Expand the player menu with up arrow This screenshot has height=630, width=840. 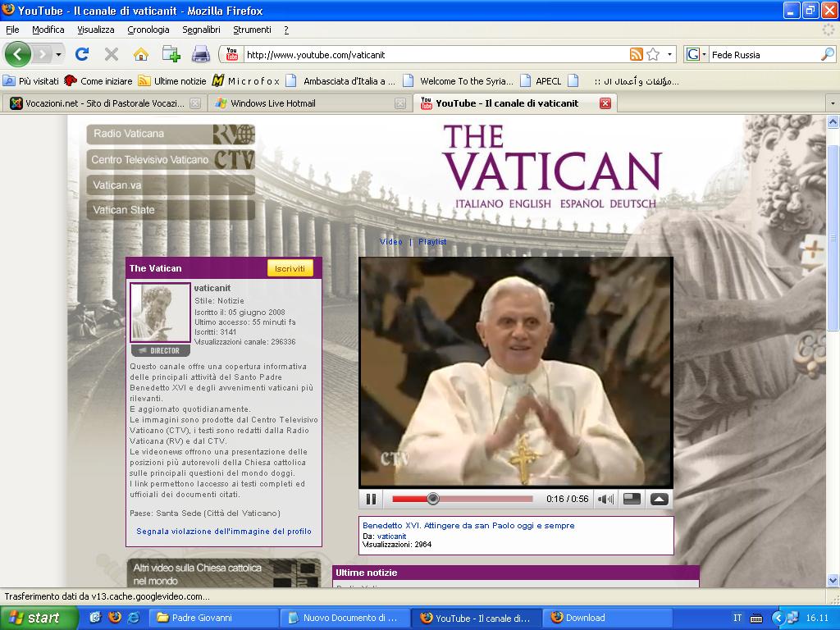pos(659,500)
